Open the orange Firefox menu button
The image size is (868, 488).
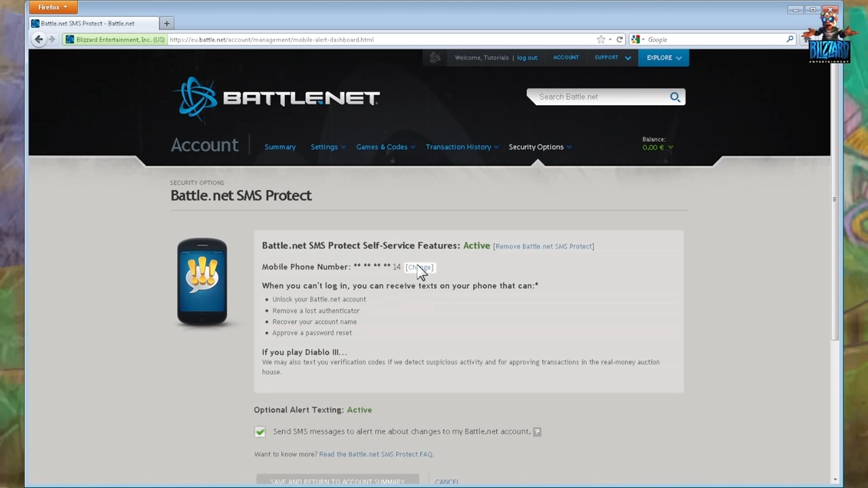[x=52, y=7]
